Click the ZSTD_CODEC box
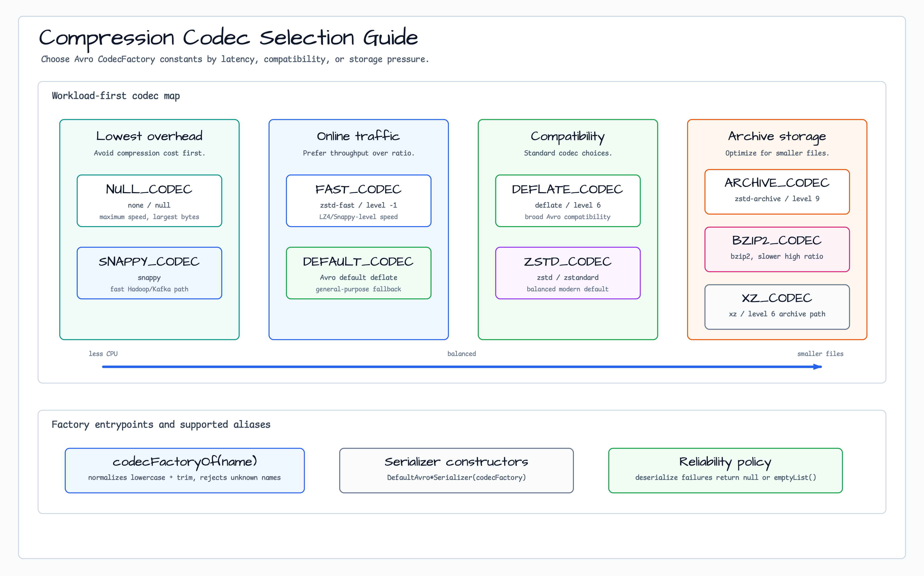This screenshot has height=576, width=924. 568,273
